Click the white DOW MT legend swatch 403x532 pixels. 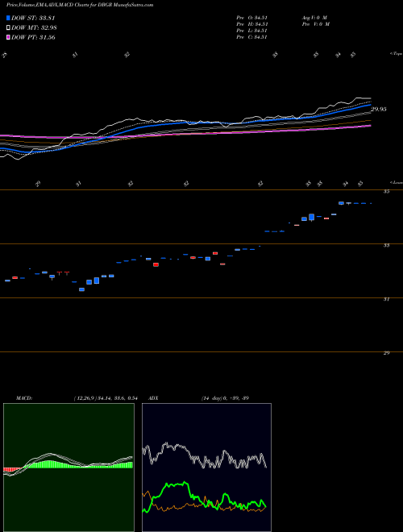point(8,27)
